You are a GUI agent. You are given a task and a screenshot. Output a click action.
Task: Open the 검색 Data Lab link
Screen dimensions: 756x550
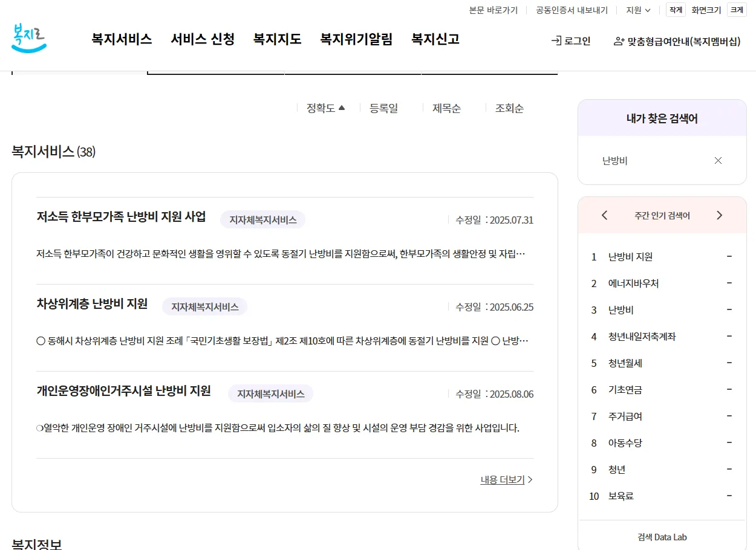point(662,537)
